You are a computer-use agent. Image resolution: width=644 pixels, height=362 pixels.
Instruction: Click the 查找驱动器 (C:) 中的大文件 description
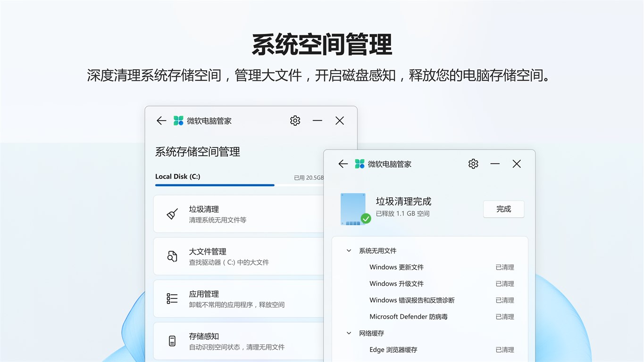click(229, 263)
